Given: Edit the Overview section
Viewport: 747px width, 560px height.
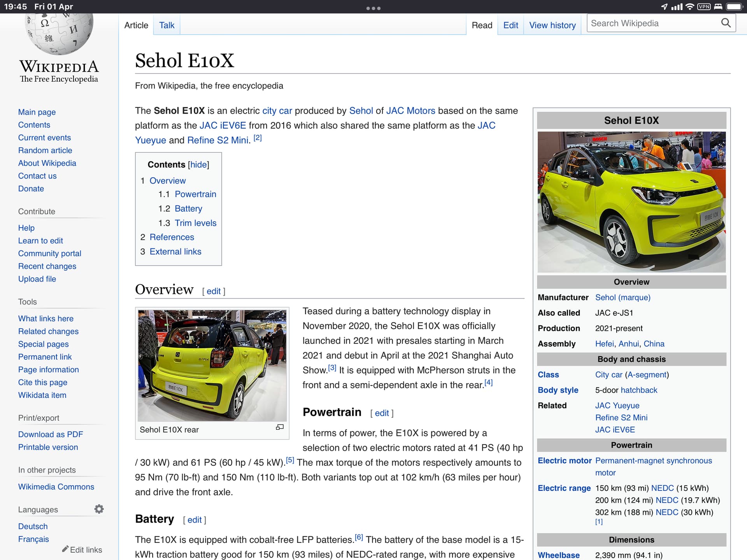Looking at the screenshot, I should click(214, 291).
